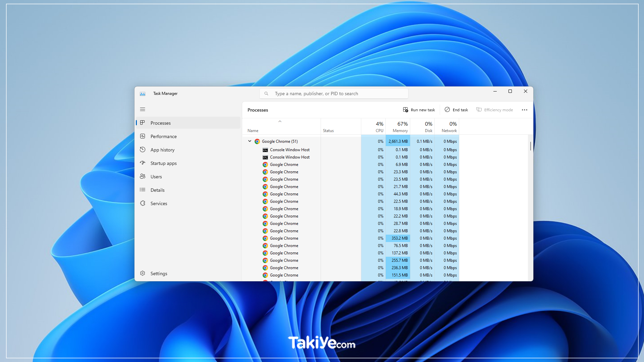Click the Efficiency mode leaf icon
The height and width of the screenshot is (362, 644).
click(x=479, y=110)
